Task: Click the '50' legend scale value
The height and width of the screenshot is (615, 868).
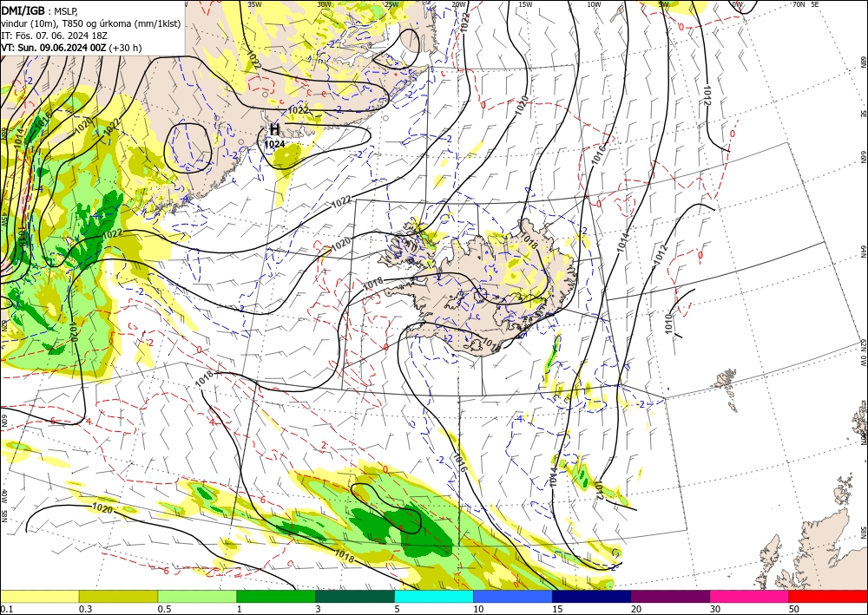Action: click(x=794, y=609)
